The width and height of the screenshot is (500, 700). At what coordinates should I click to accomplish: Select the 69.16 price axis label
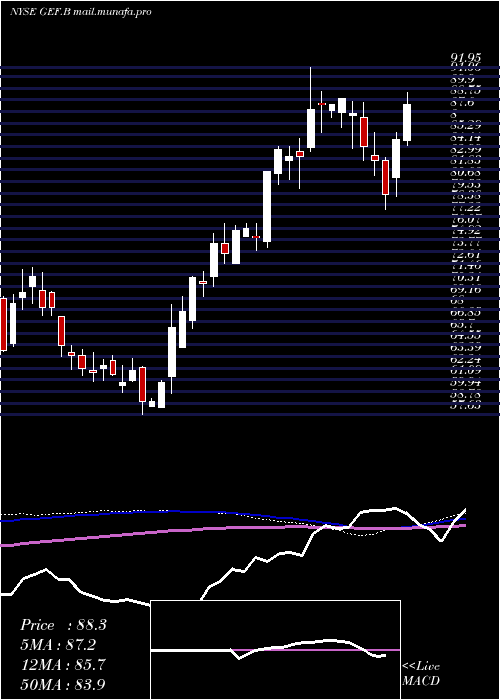(466, 290)
